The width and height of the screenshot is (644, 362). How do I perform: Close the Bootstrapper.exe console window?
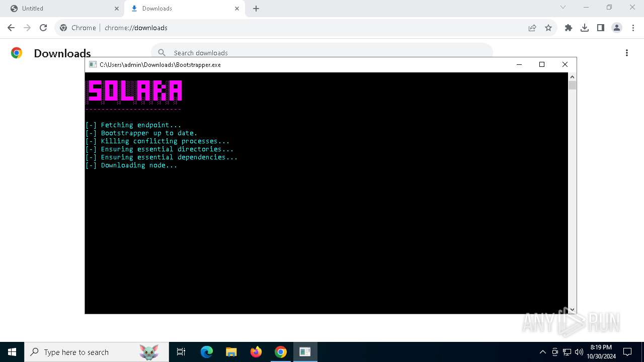pyautogui.click(x=565, y=64)
